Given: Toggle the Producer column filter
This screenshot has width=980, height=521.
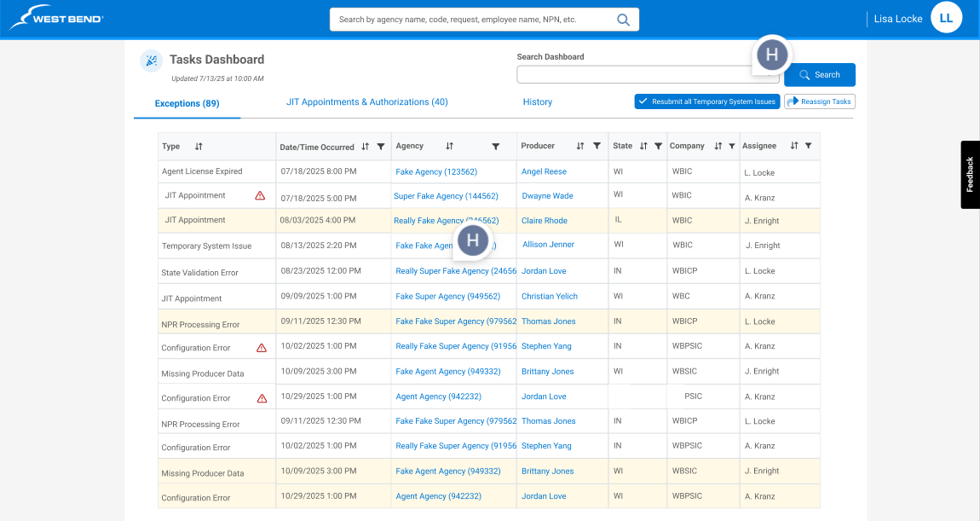Looking at the screenshot, I should pos(597,146).
